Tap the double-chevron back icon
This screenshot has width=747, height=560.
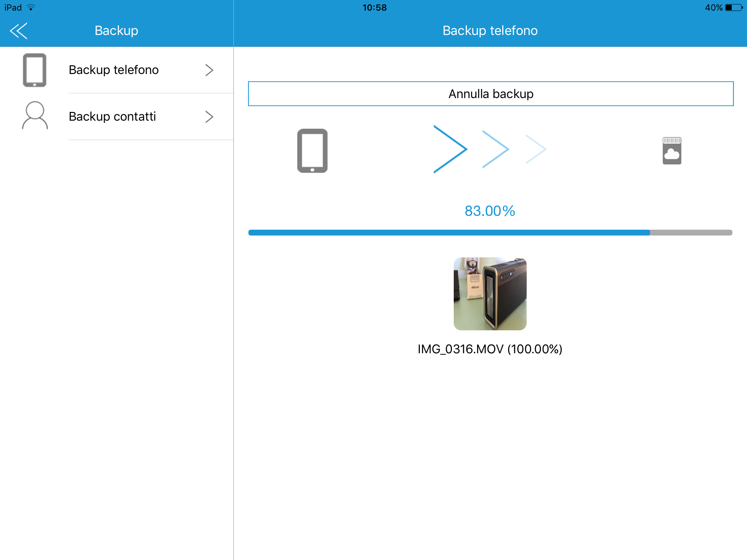click(19, 31)
